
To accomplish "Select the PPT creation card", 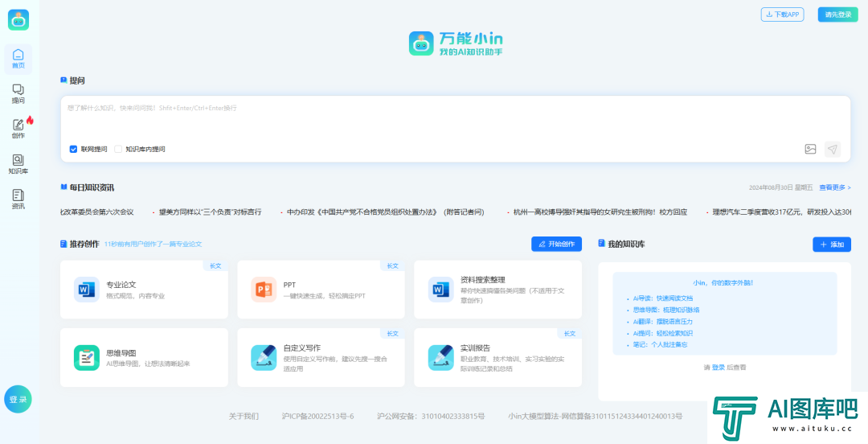I will point(321,290).
